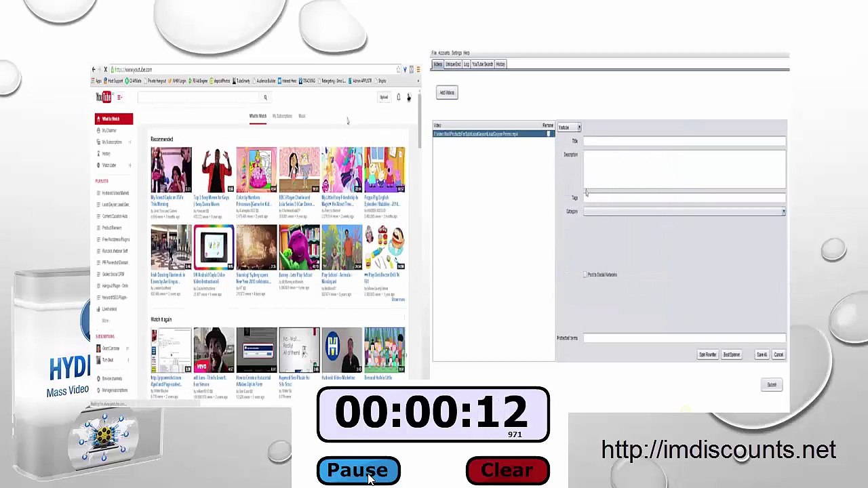Enable Post to Social Networks checkbox

coord(585,274)
